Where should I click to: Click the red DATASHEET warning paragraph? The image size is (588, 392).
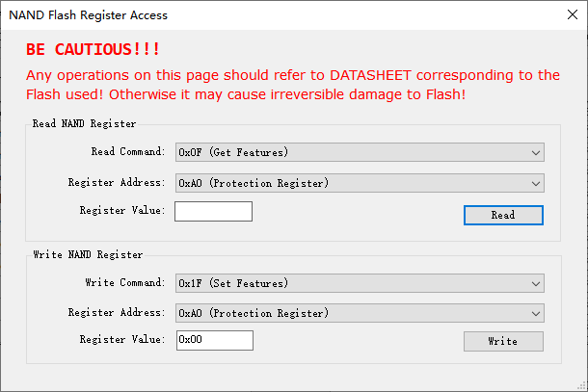(x=292, y=84)
